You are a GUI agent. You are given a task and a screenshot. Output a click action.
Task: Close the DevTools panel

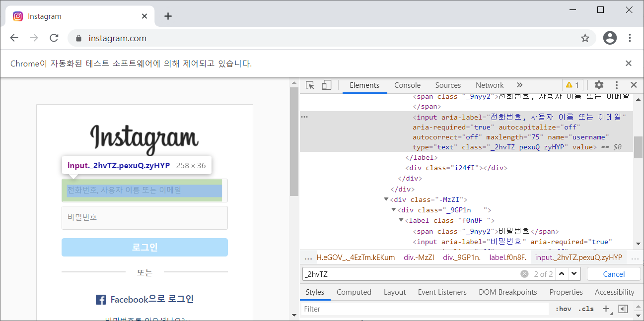click(634, 85)
